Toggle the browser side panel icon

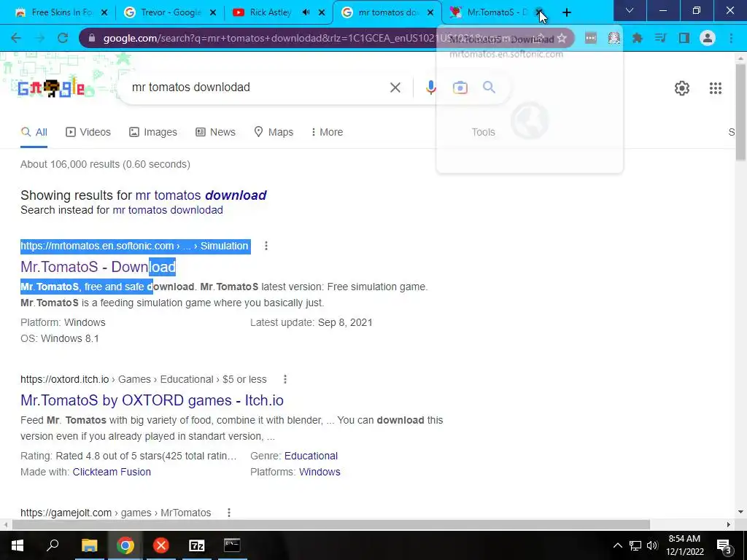(684, 38)
